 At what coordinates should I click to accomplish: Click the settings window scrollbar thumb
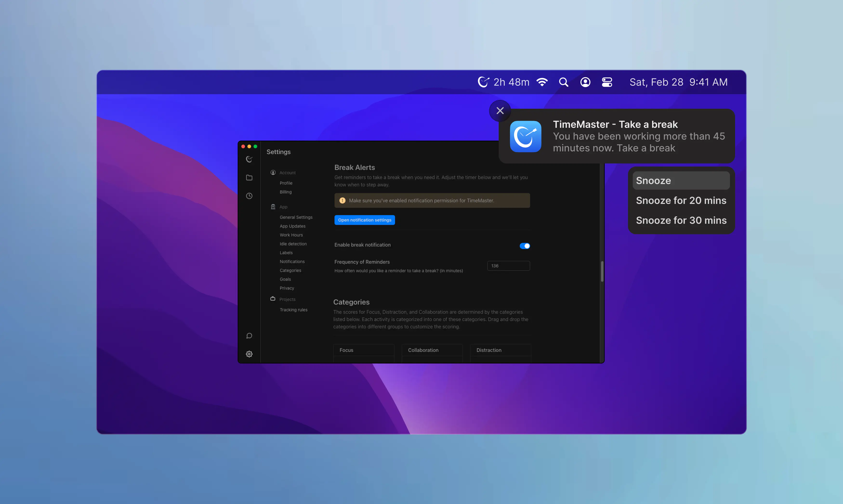tap(602, 271)
